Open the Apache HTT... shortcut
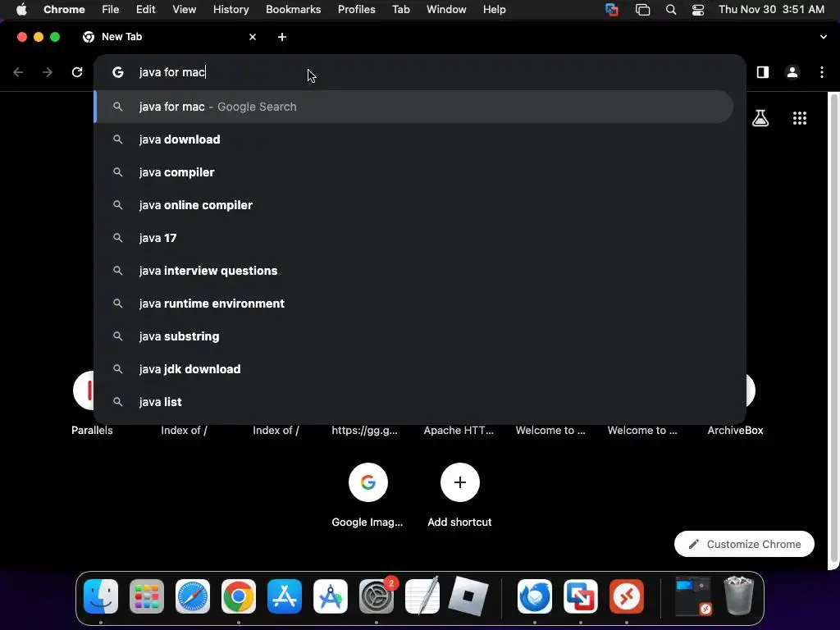The height and width of the screenshot is (630, 840). (x=459, y=430)
